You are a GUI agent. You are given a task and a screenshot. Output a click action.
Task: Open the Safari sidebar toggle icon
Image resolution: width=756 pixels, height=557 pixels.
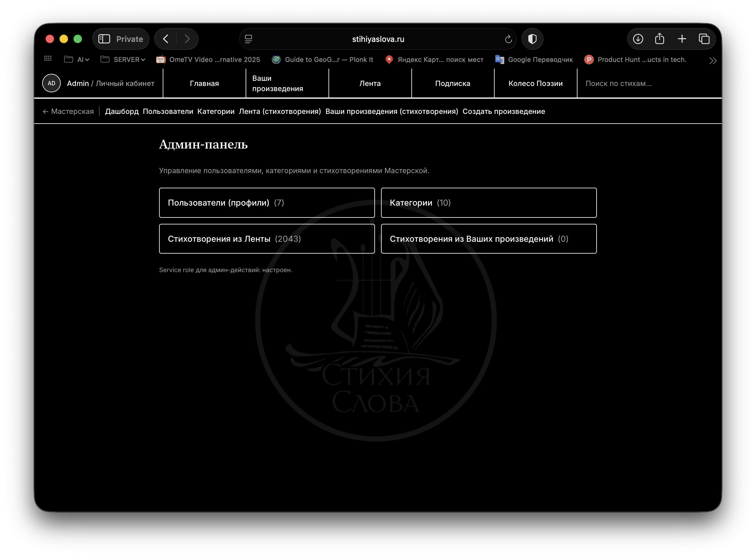[x=104, y=39]
